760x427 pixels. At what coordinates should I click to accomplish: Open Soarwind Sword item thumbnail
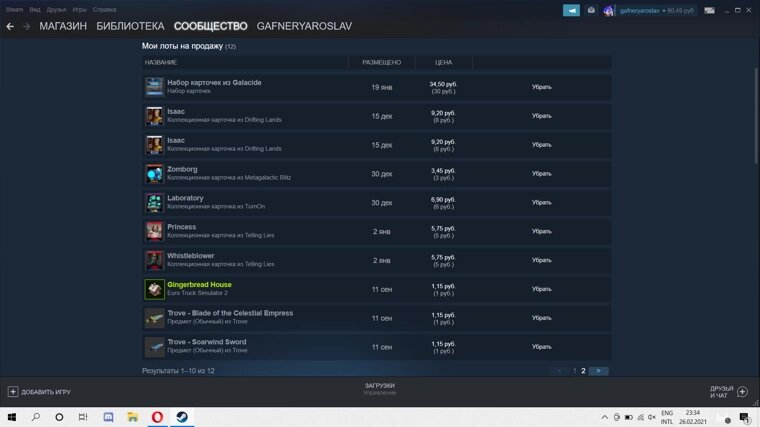(x=154, y=347)
